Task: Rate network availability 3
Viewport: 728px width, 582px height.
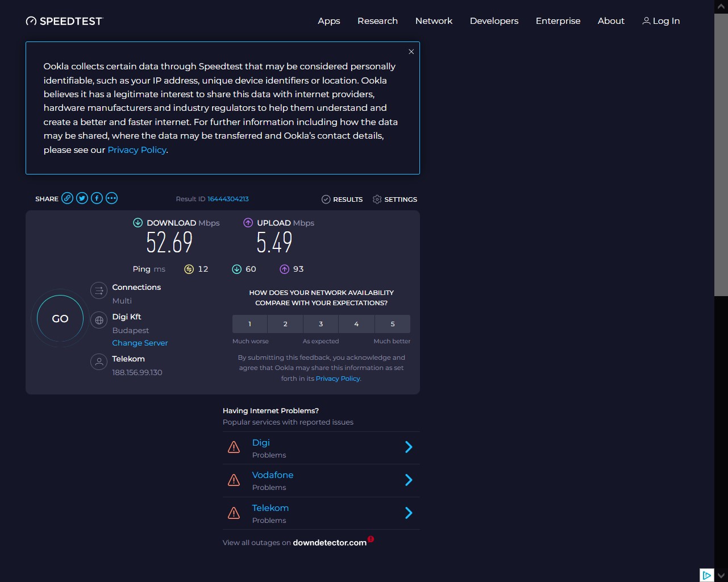Action: [321, 324]
